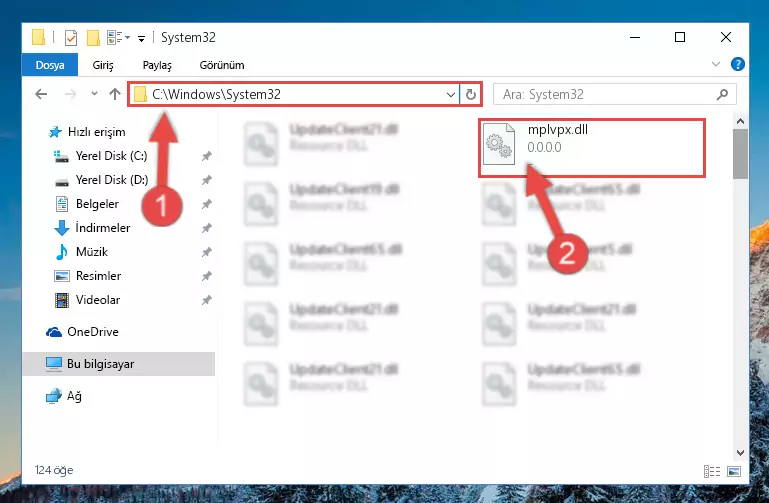Select Bu bilgisayar in navigation pane
This screenshot has height=503, width=769.
tap(119, 364)
